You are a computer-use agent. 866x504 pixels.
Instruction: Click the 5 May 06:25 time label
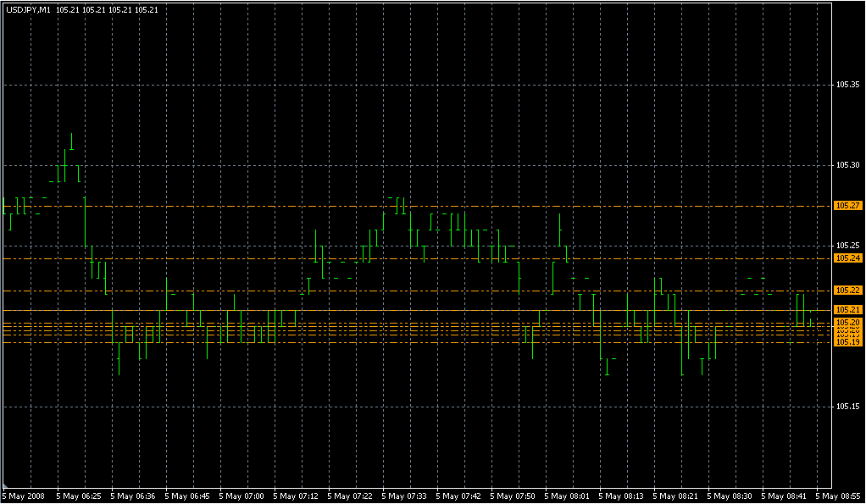(x=80, y=496)
